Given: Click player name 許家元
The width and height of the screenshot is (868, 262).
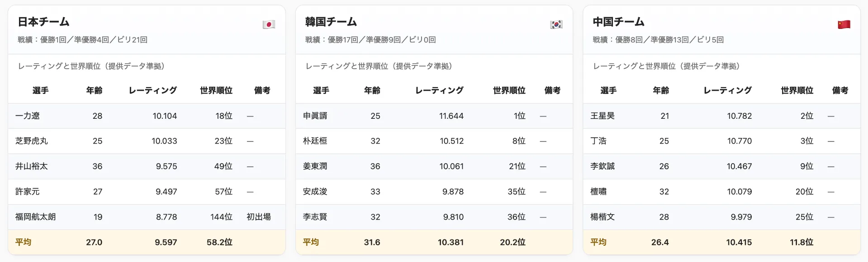Looking at the screenshot, I should (x=28, y=192).
